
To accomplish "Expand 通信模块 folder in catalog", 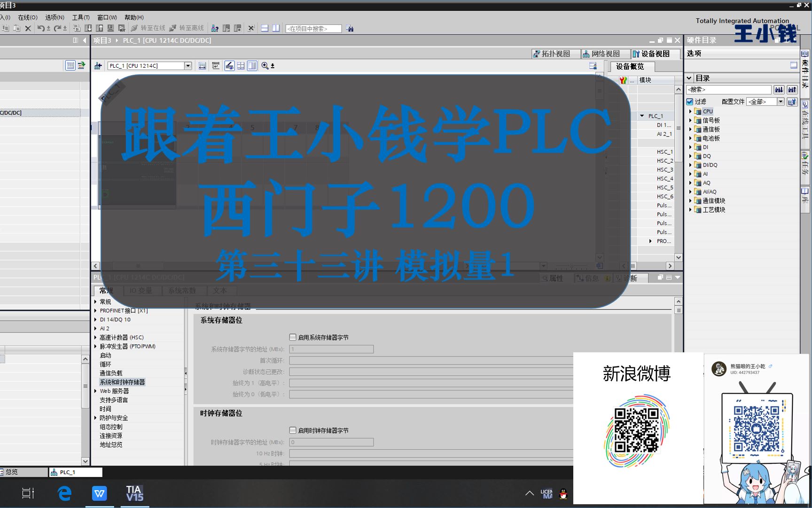I will click(690, 201).
